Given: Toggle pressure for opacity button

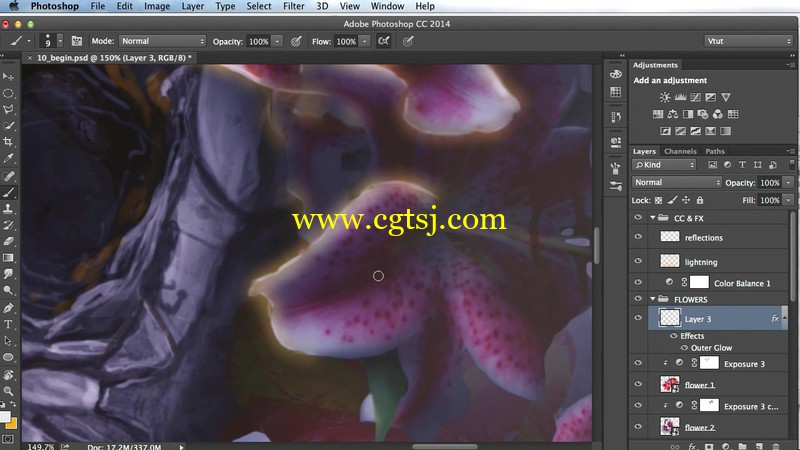Looking at the screenshot, I should pos(296,41).
